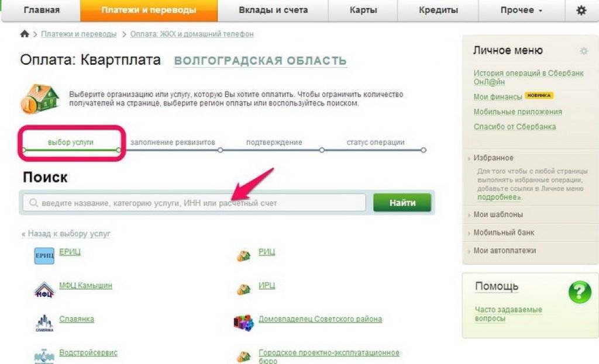Click the Найти search button
The image size is (599, 364).
[402, 203]
